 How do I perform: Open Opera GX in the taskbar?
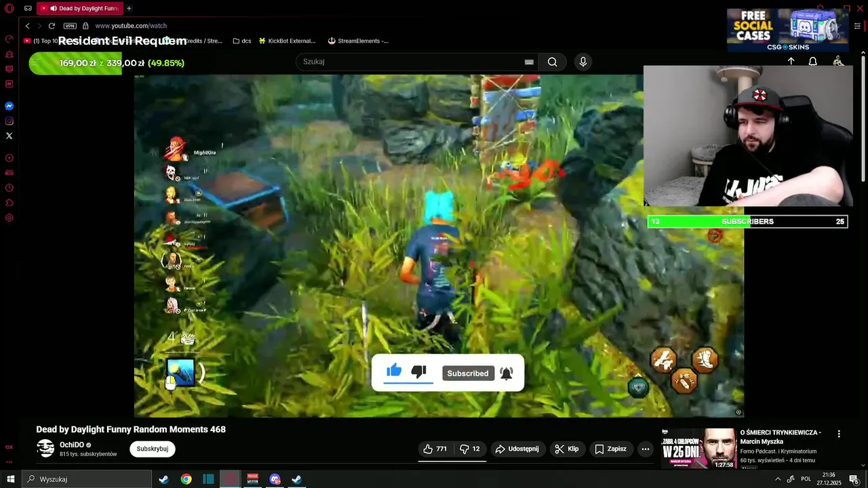click(x=231, y=479)
